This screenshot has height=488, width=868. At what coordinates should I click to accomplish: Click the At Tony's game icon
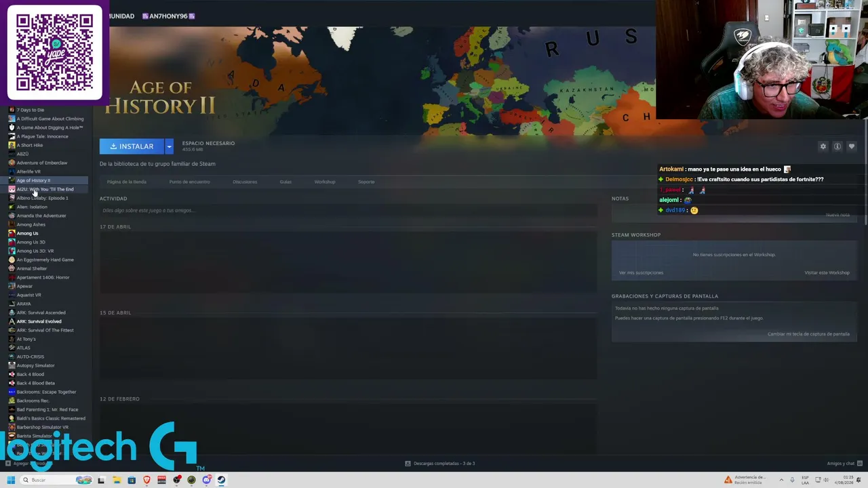[x=12, y=339]
